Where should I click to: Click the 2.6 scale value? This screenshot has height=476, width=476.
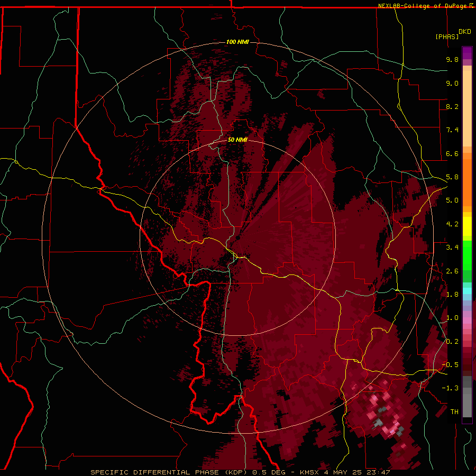(x=452, y=271)
